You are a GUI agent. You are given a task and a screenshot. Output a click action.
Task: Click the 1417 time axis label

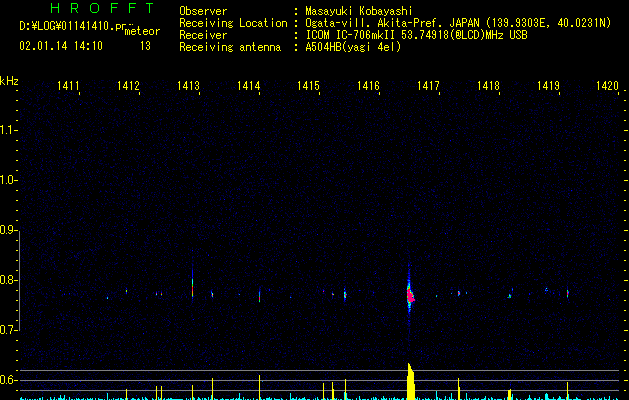[x=428, y=86]
